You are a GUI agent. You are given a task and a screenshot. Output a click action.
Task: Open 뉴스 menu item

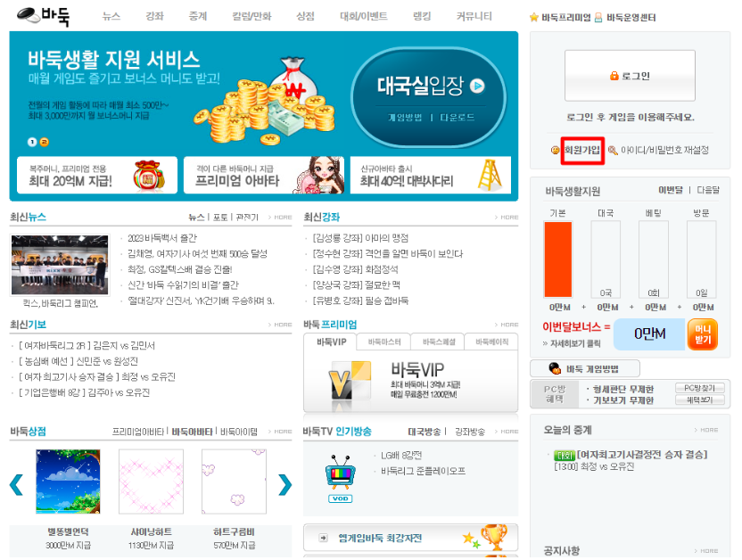[111, 16]
